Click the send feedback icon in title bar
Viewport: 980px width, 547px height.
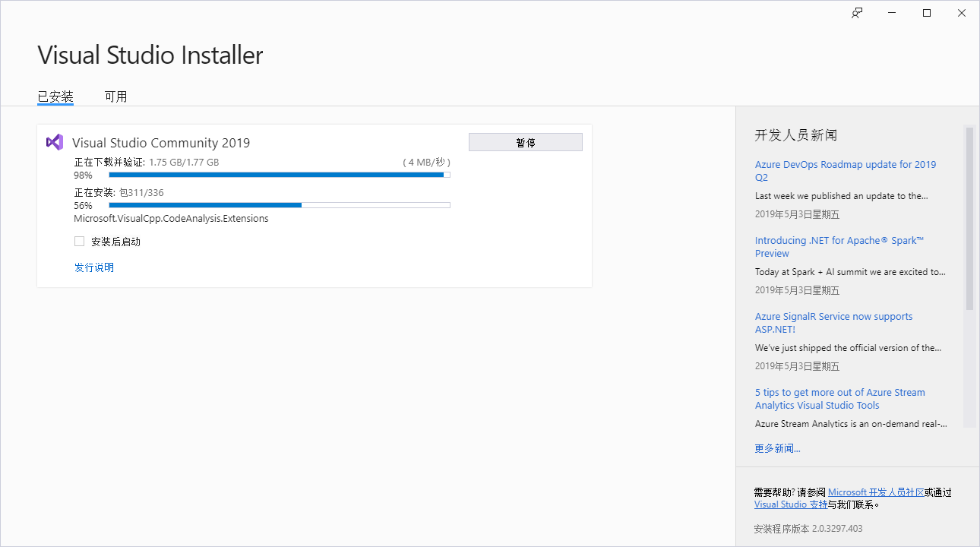[857, 13]
